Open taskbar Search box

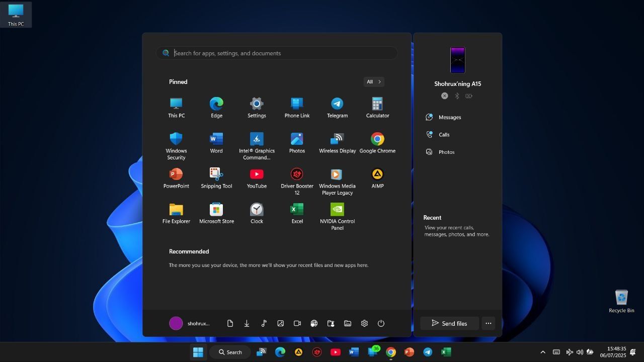point(230,352)
